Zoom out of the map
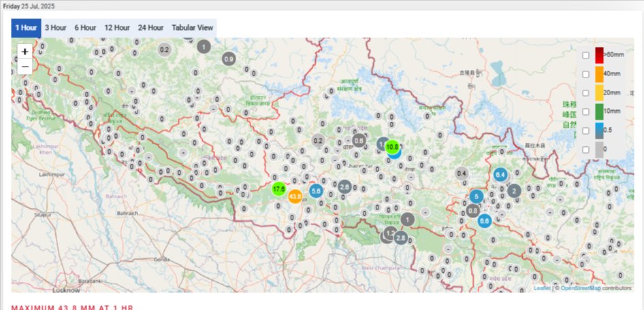The image size is (644, 310). tap(25, 66)
